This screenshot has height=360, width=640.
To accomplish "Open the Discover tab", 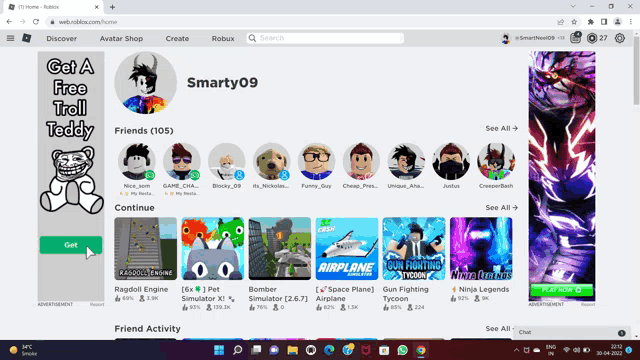I will 61,38.
